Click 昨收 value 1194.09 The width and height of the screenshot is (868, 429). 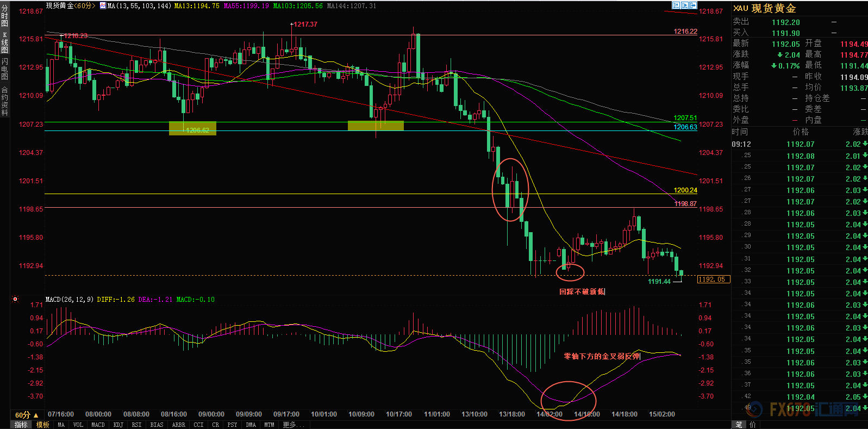(854, 77)
